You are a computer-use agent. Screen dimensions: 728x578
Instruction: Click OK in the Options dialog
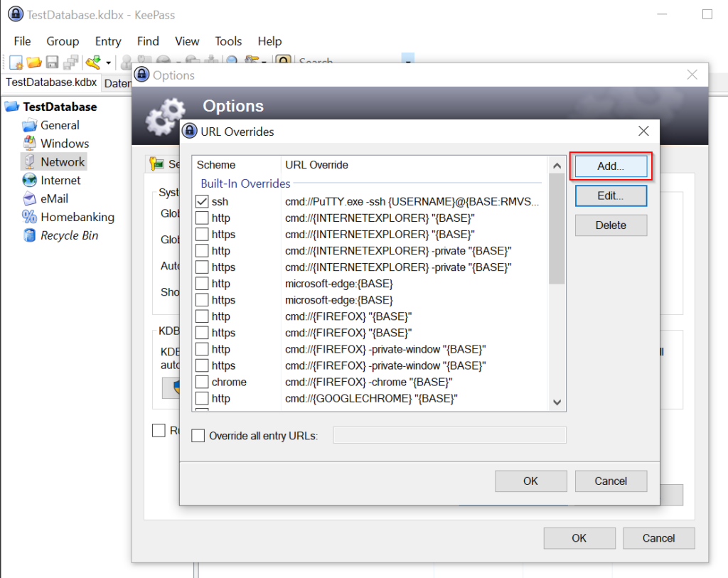pyautogui.click(x=579, y=538)
